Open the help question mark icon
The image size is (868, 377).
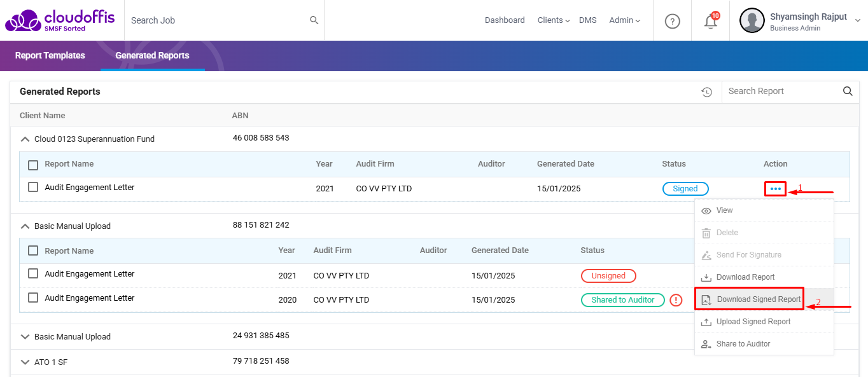coord(672,21)
